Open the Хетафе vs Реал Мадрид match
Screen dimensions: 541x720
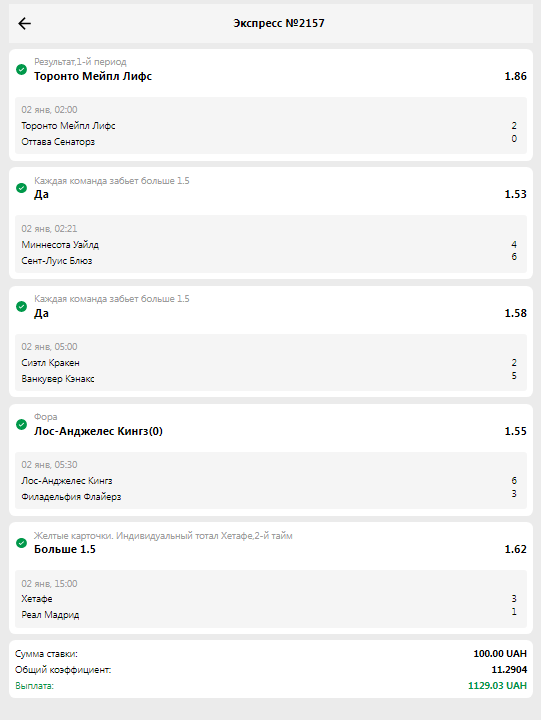click(x=270, y=599)
